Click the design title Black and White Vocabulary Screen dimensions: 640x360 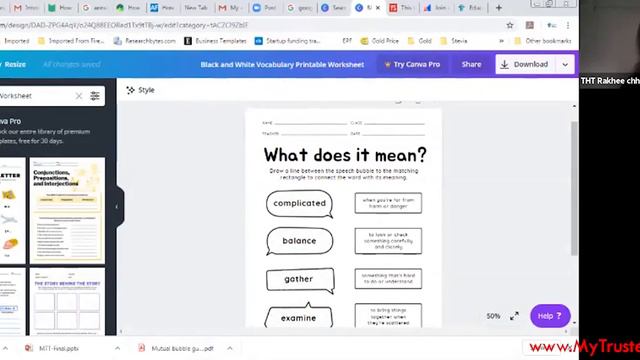[282, 64]
